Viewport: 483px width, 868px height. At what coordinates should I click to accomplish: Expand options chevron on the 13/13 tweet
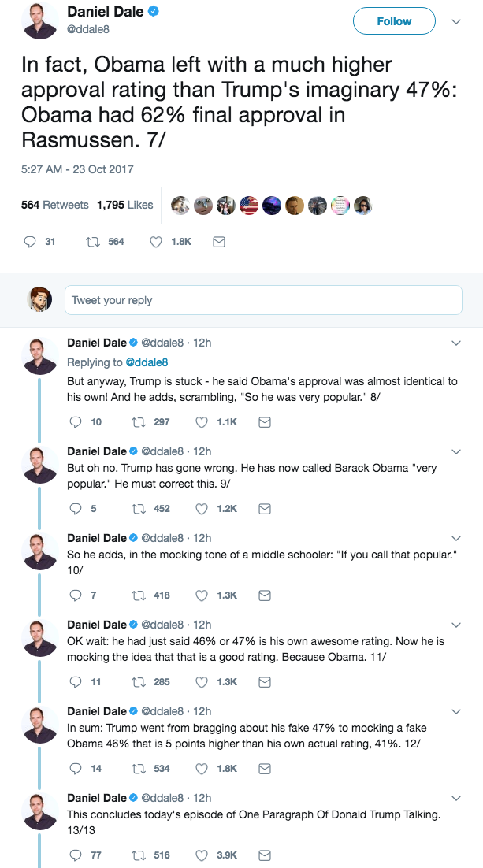pyautogui.click(x=455, y=798)
